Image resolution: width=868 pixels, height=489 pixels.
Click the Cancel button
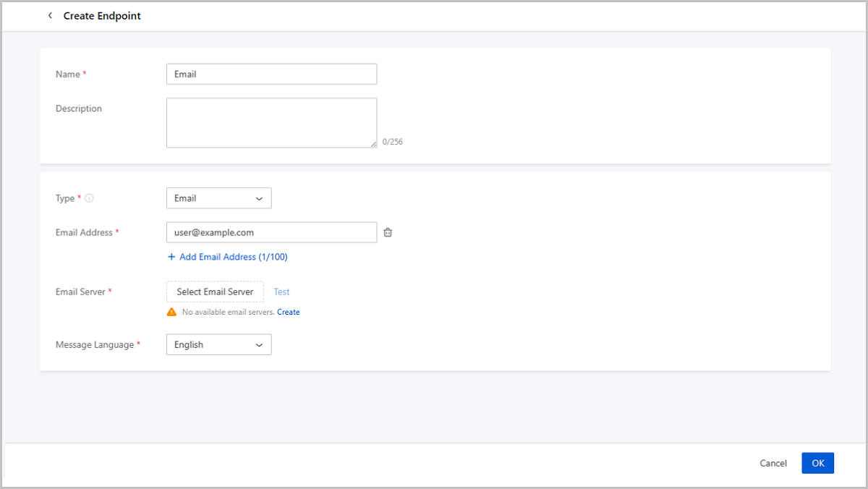point(773,463)
